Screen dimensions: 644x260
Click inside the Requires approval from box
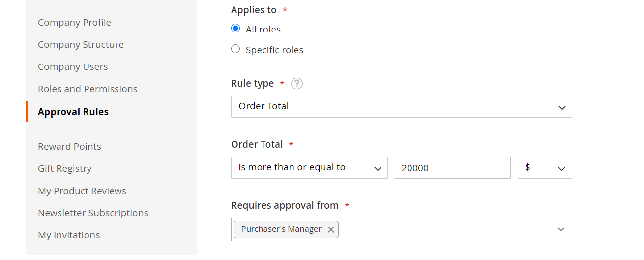point(442,229)
